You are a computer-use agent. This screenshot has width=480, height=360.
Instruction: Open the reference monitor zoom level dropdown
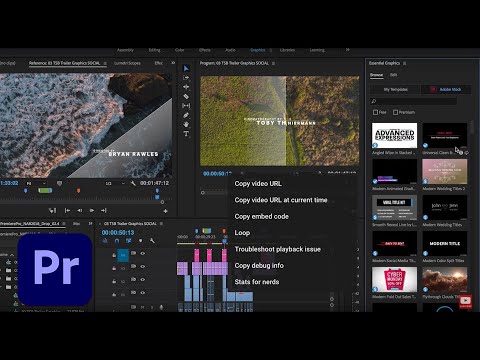click(36, 183)
